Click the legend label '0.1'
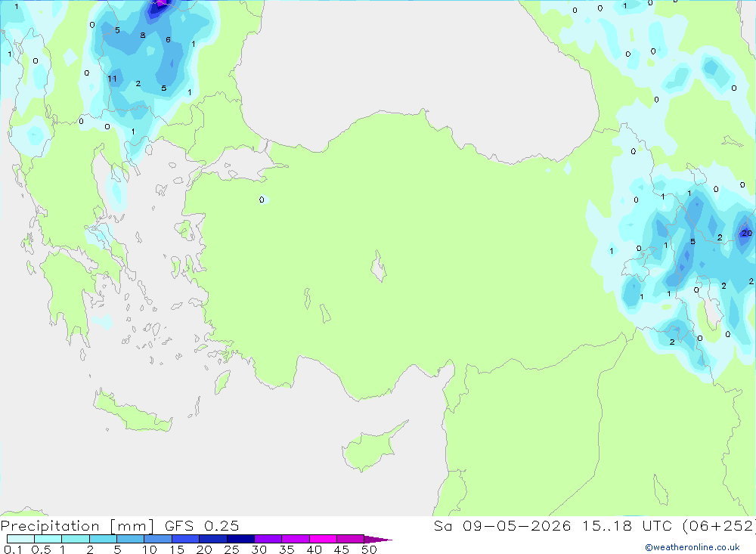This screenshot has width=756, height=554. pos(13,549)
